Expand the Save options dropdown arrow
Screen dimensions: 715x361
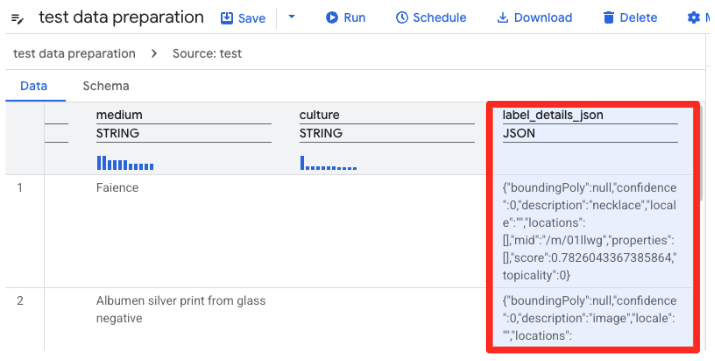tap(292, 17)
